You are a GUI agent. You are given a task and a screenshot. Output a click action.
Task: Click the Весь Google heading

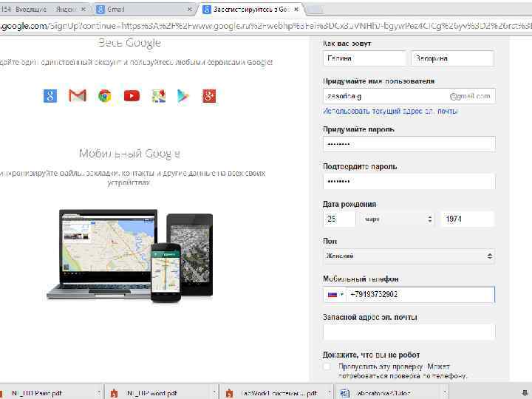point(129,43)
